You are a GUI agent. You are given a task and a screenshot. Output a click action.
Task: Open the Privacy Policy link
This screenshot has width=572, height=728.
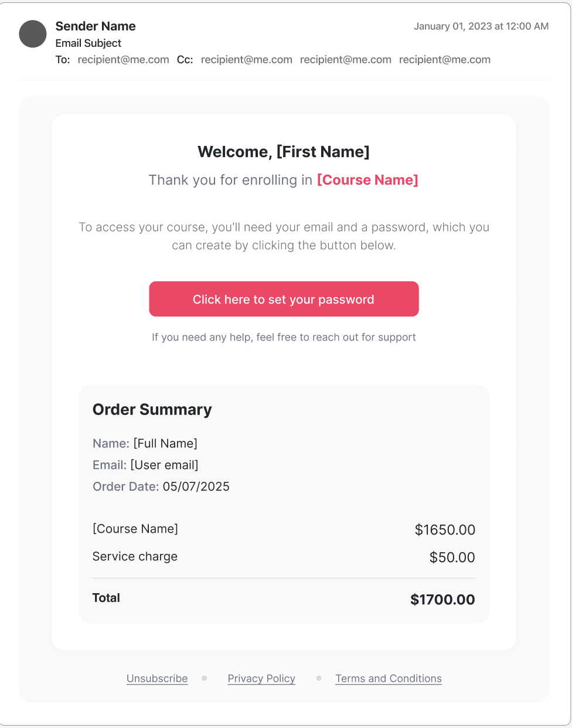tap(261, 679)
